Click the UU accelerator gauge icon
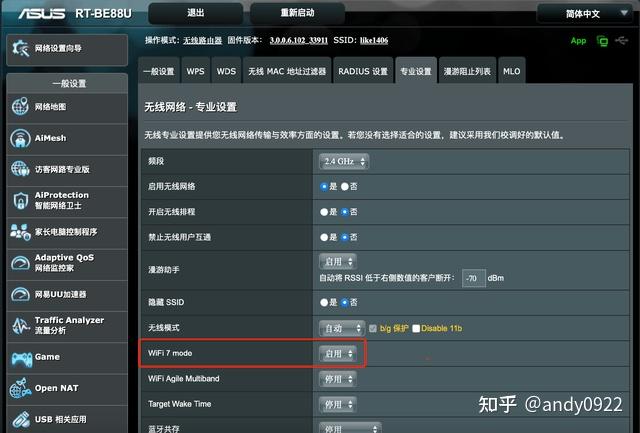This screenshot has height=433, width=640. (20, 294)
